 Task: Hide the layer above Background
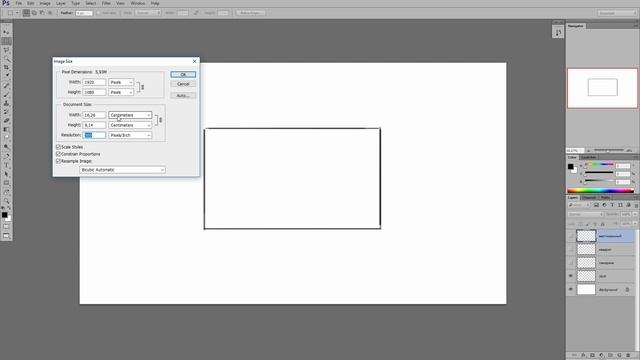click(571, 276)
